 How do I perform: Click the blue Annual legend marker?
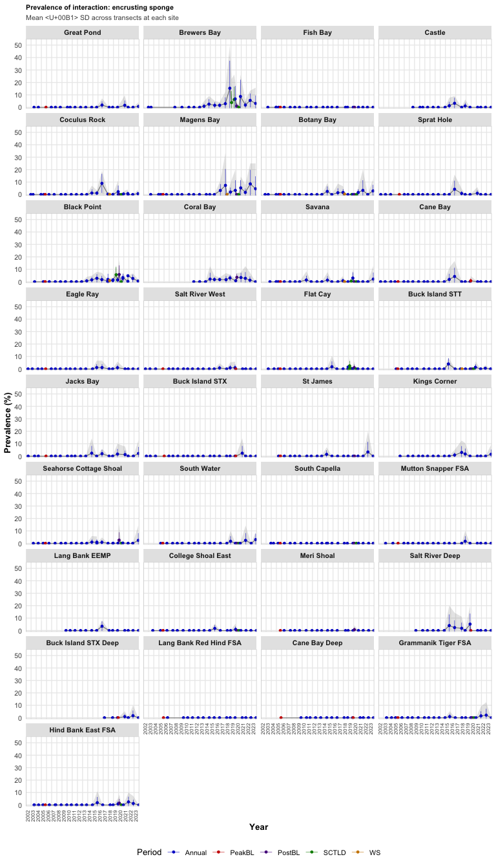[173, 852]
